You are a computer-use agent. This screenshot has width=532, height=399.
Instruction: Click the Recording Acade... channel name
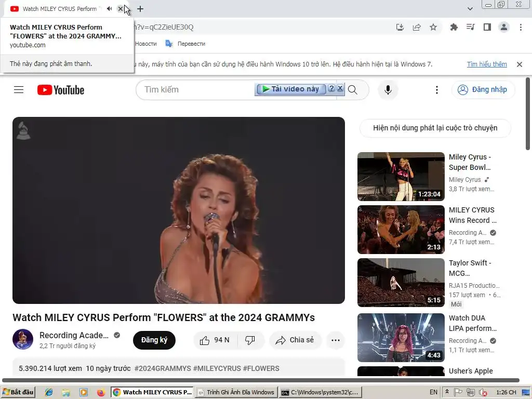point(74,335)
